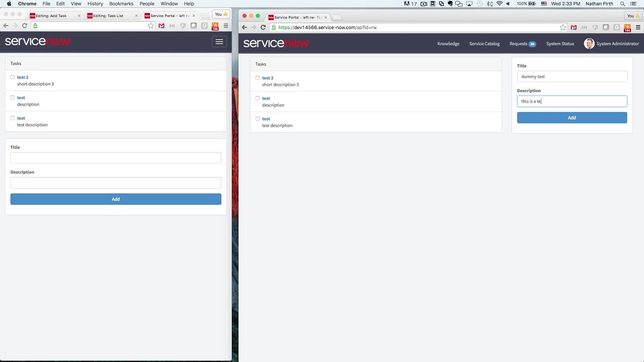Open the File menu

[46, 4]
